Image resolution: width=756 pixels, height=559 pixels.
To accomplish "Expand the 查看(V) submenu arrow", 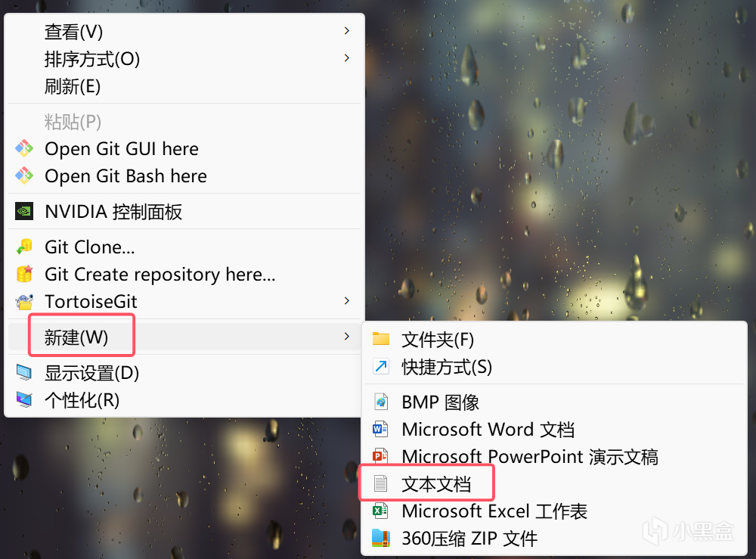I will pos(347,31).
